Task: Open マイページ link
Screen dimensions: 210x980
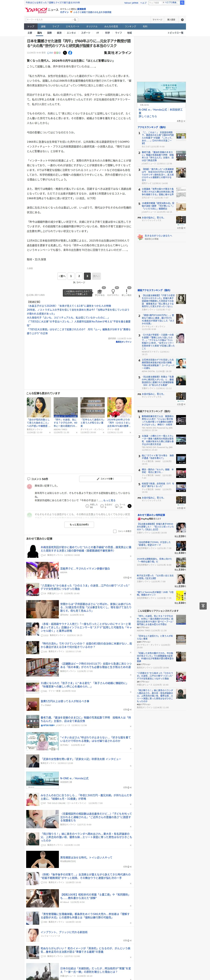Action: (x=157, y=19)
